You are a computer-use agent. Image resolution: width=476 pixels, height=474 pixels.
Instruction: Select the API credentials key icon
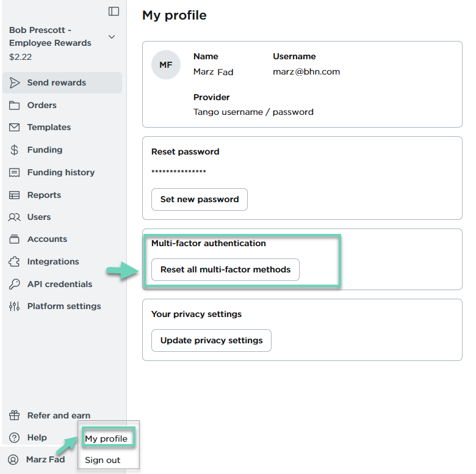click(x=14, y=284)
